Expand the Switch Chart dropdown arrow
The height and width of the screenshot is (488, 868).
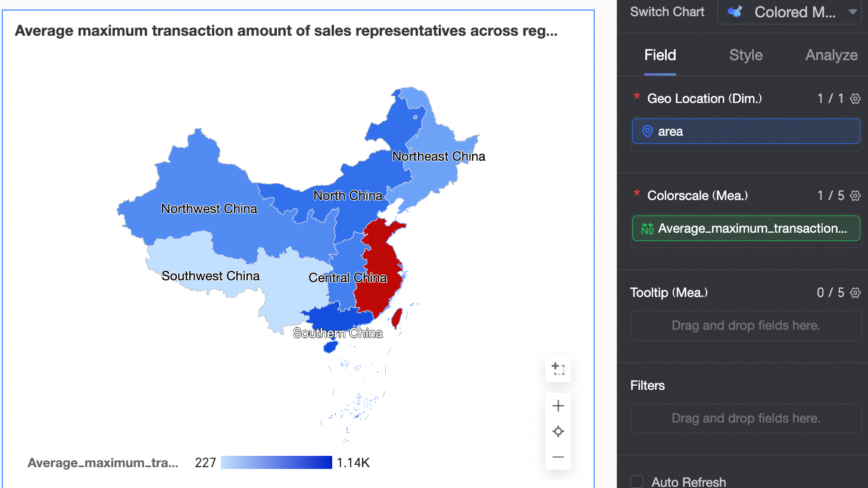coord(853,12)
